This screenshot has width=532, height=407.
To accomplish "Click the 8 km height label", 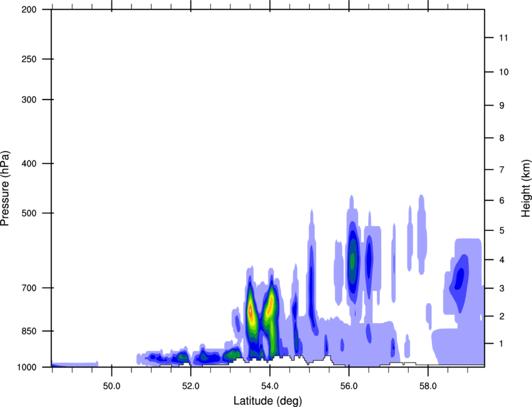I will (502, 138).
